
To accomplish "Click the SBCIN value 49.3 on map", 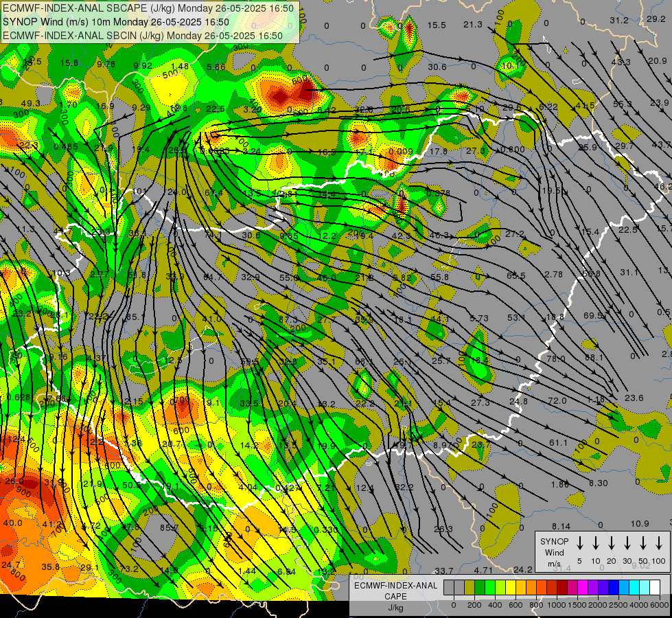I will [30, 104].
